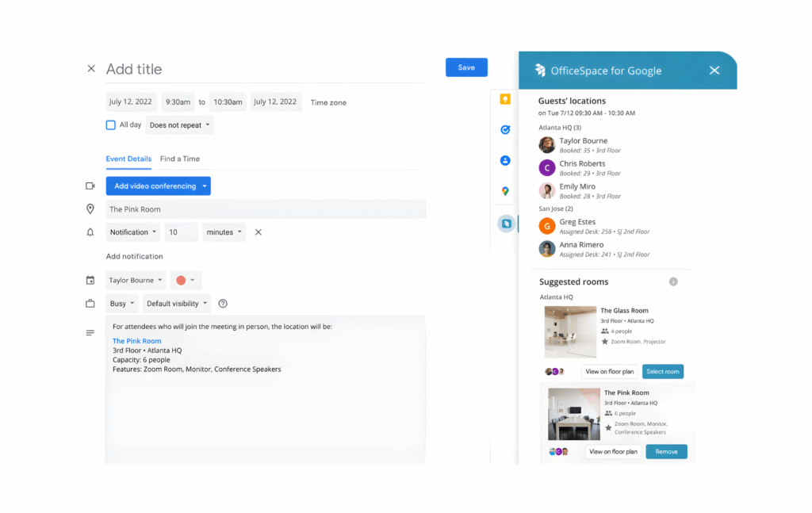Image resolution: width=812 pixels, height=513 pixels.
Task: Select the OfficeSpace sidebar icon
Action: click(506, 224)
